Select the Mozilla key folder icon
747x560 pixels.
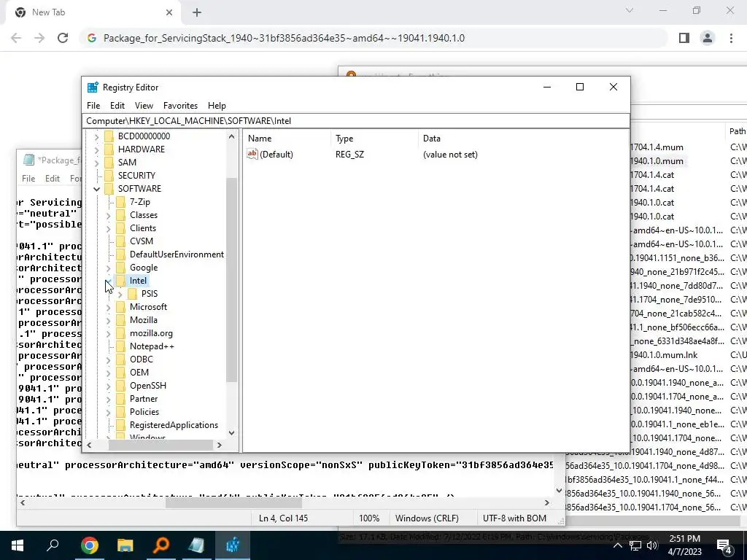(120, 320)
